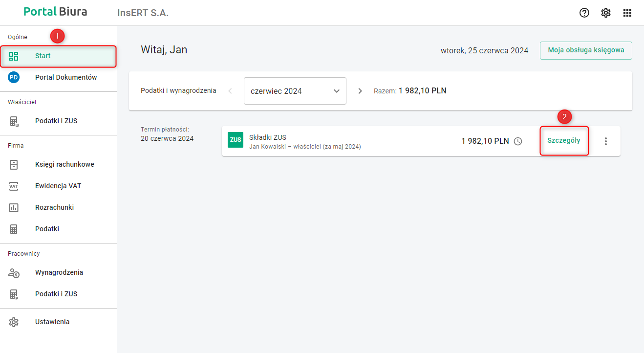Open the czerwiec 2024 month dropdown
This screenshot has width=644, height=353.
click(295, 91)
